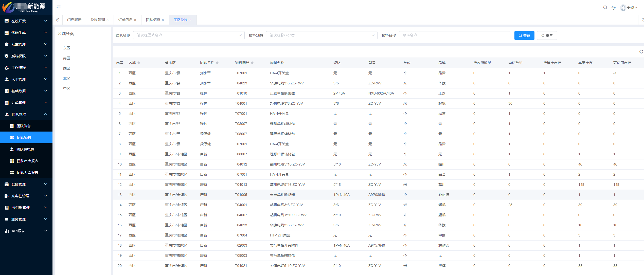
Task: Filter by 中区 in region list
Action: (x=67, y=88)
